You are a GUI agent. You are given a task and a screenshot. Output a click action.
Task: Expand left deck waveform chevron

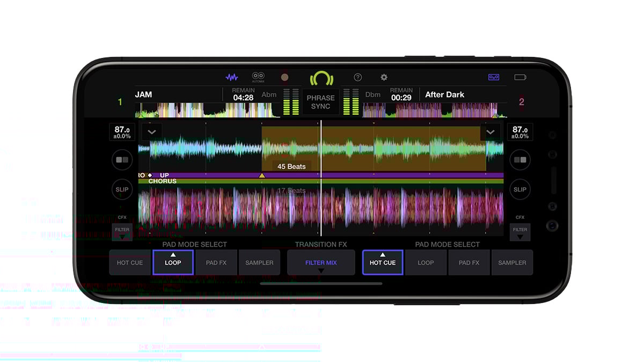[152, 132]
